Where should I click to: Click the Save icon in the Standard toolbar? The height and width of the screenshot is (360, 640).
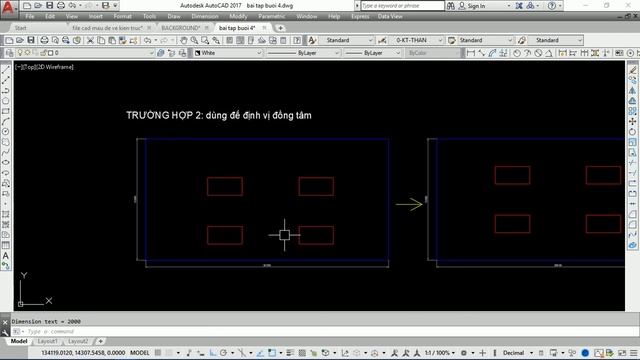[31, 40]
